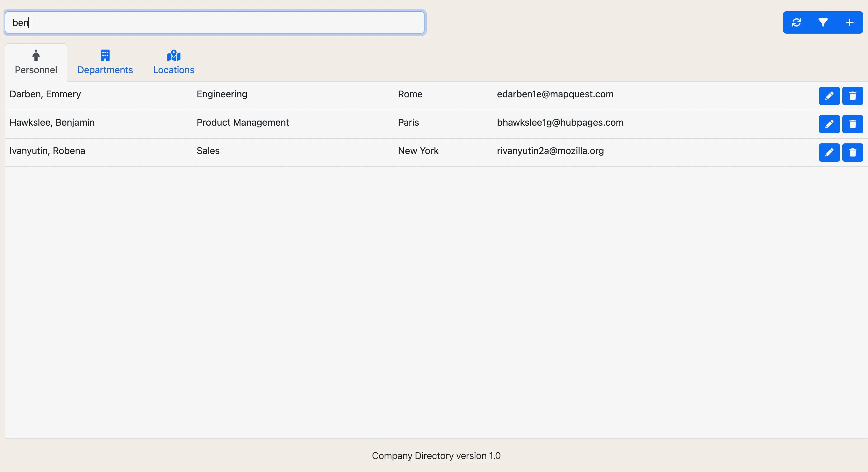The image size is (868, 472).
Task: Edit Hawkslee, Benjamin with pencil icon
Action: coord(829,124)
